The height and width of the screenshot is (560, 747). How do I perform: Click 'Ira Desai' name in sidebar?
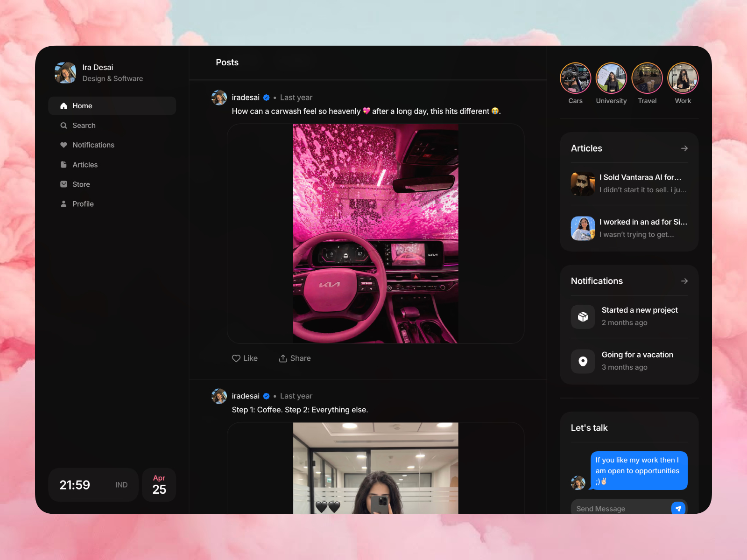98,68
